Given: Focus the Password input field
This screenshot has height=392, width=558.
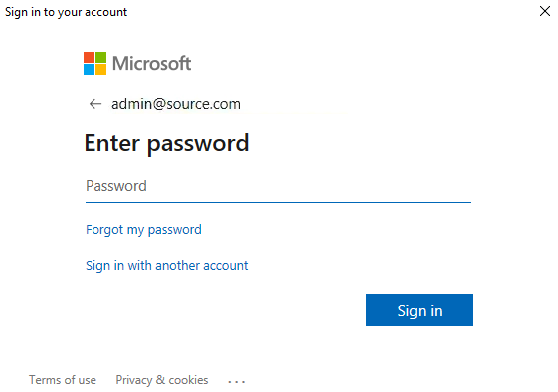Looking at the screenshot, I should [x=279, y=187].
